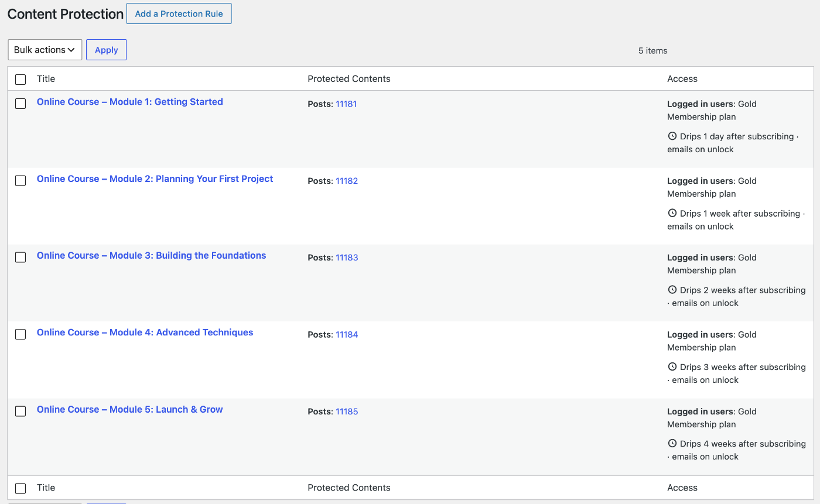The width and height of the screenshot is (820, 504).
Task: Click the Access column header at the top
Action: 682,79
